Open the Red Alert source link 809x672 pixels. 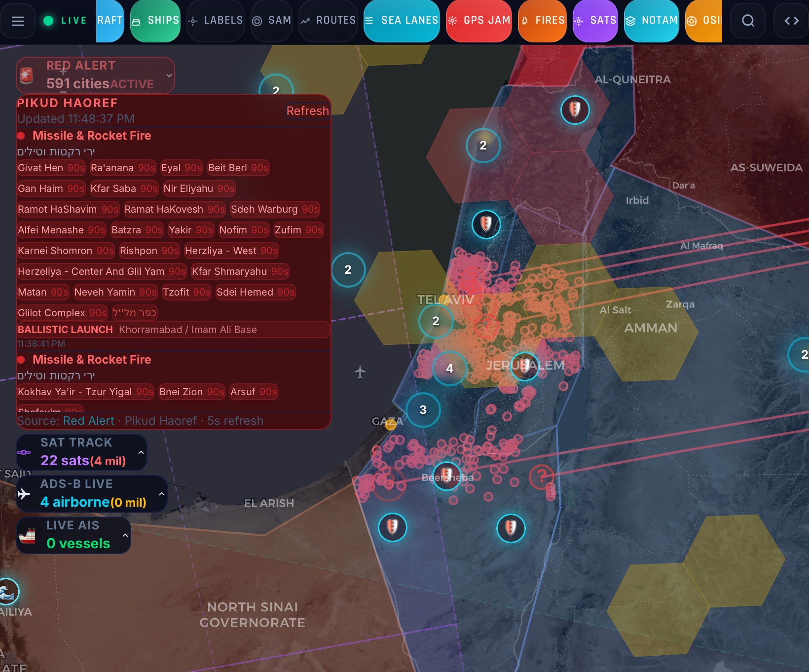89,421
